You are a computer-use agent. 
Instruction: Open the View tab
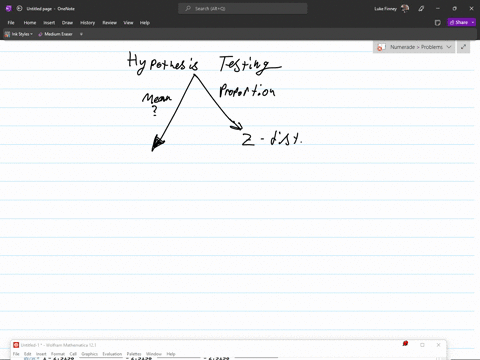[128, 23]
